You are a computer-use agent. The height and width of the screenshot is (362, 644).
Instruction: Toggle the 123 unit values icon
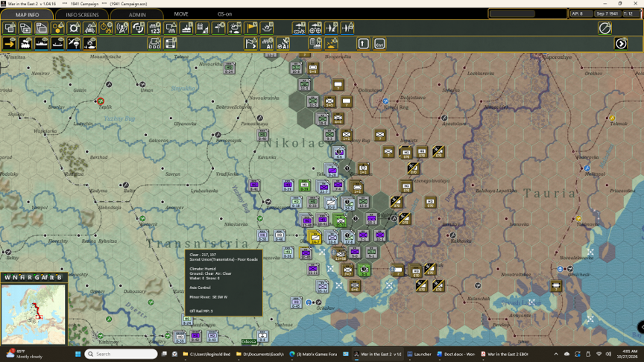click(154, 28)
